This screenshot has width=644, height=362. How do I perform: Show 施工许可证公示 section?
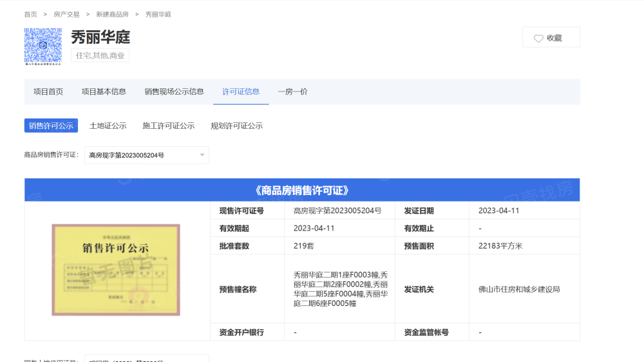pyautogui.click(x=168, y=126)
